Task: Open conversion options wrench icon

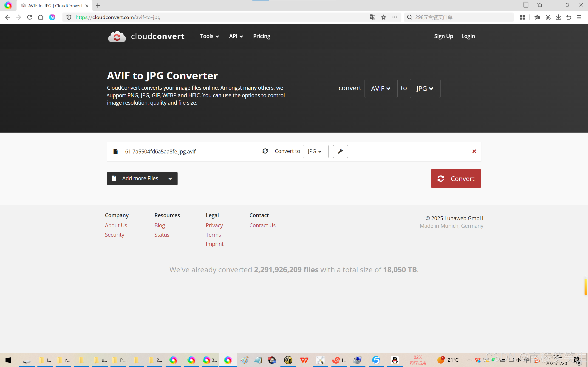Action: pos(340,151)
